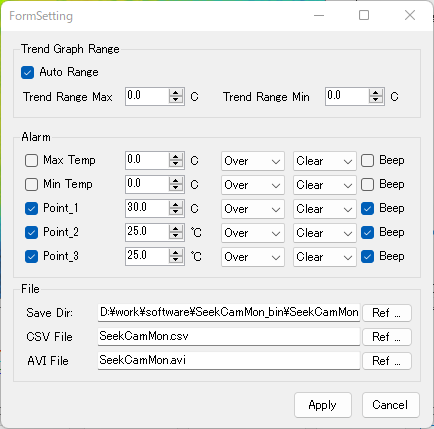Click Ref button next to Save Dir
434x429 pixels.
click(x=387, y=313)
